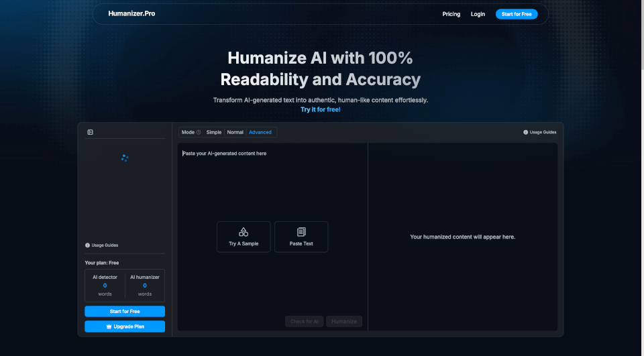Screen dimensions: 644x356
Task: Select the Advanced mode
Action: click(260, 132)
